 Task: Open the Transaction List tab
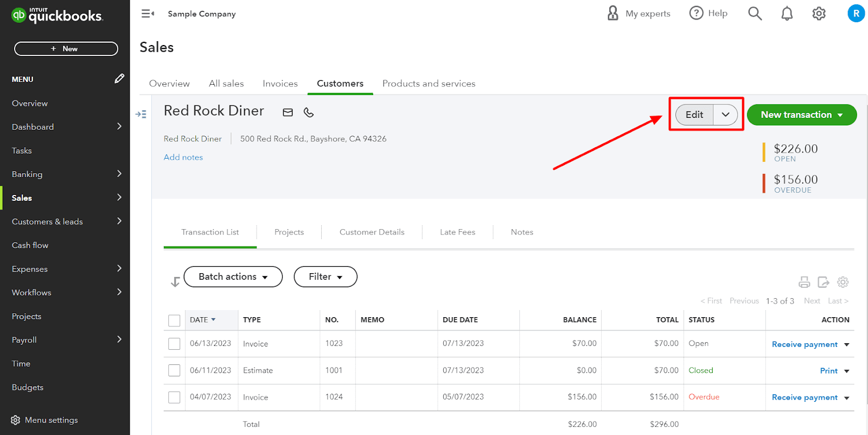tap(210, 232)
